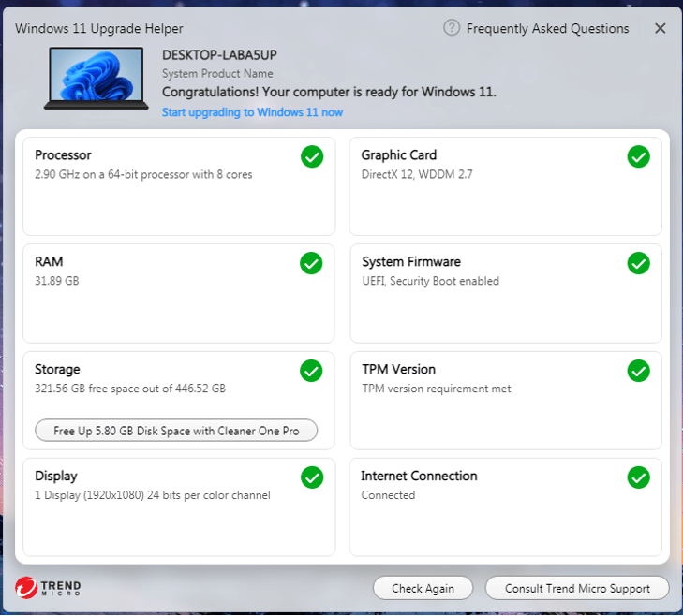Click the question mark help icon
Image resolution: width=683 pixels, height=616 pixels.
click(452, 28)
